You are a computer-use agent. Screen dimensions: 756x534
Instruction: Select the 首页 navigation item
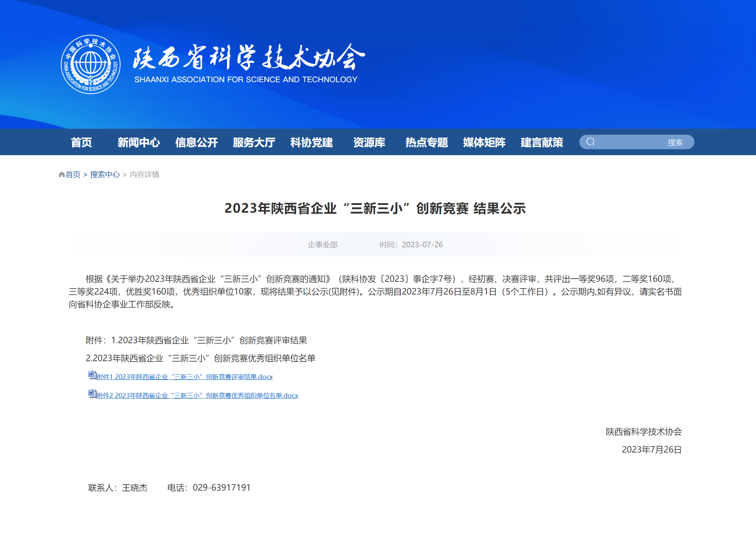[x=81, y=142]
